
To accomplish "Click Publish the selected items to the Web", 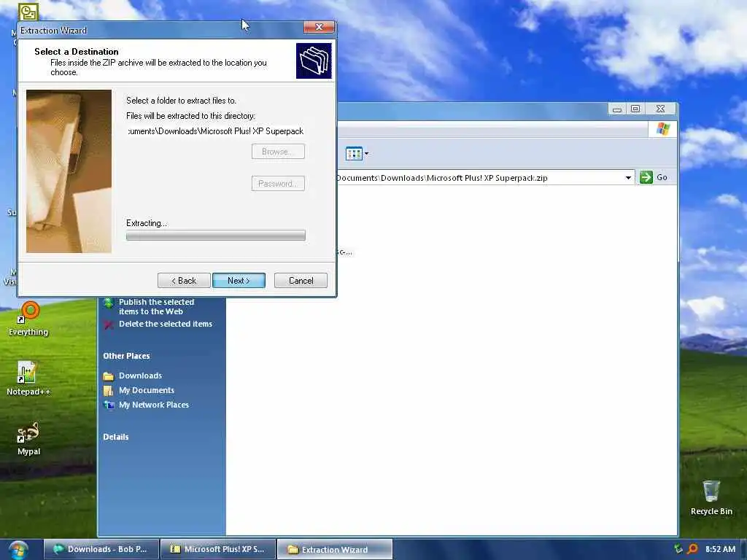I will pyautogui.click(x=156, y=307).
